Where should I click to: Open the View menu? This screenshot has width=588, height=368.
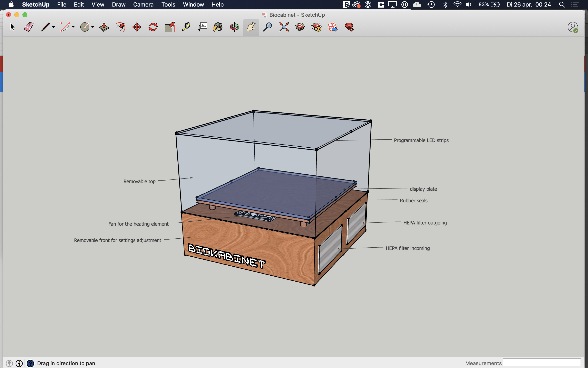(x=98, y=5)
